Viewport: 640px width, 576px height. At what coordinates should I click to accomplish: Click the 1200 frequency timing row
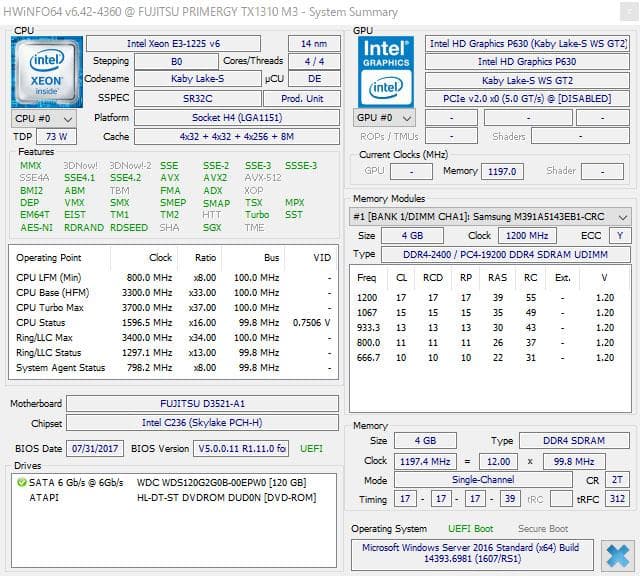[489, 298]
